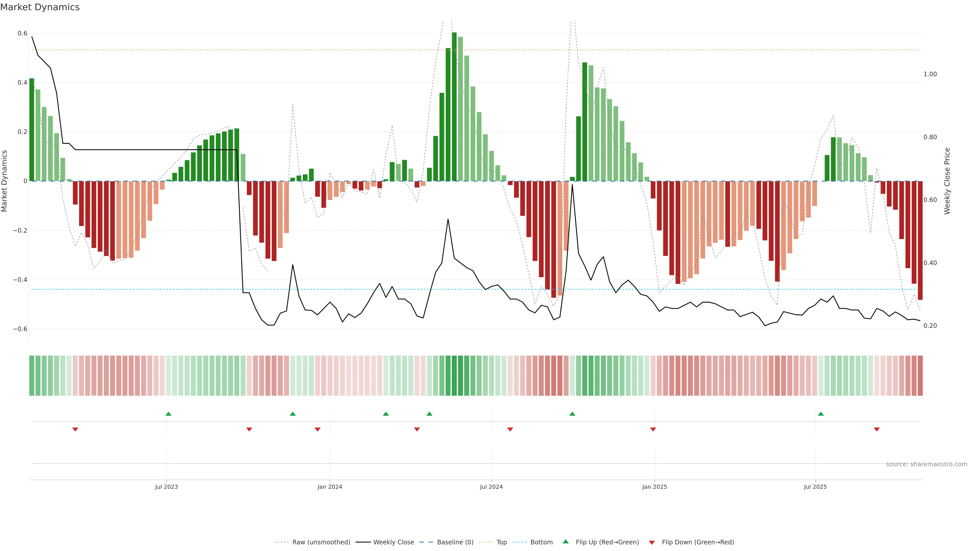Click the Weekly Close Price axis title
The height and width of the screenshot is (551, 980).
(x=947, y=181)
